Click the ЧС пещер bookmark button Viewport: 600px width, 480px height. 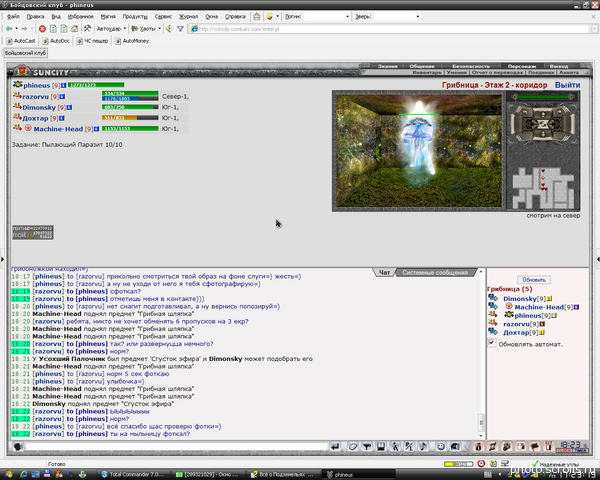point(92,41)
